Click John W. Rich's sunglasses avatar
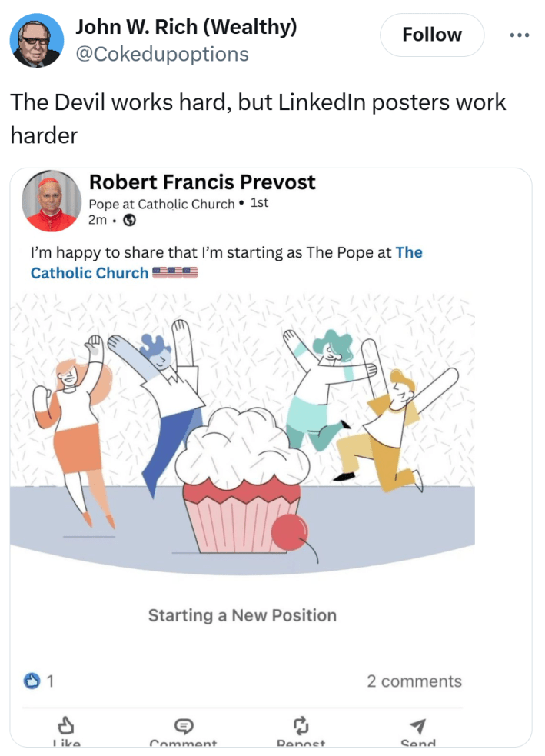The image size is (545, 756). 37,39
